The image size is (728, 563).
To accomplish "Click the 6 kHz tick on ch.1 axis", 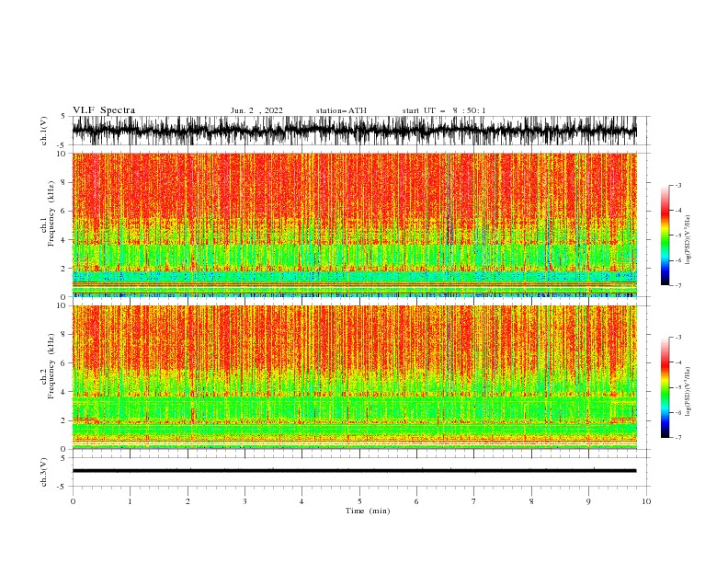I will click(63, 212).
